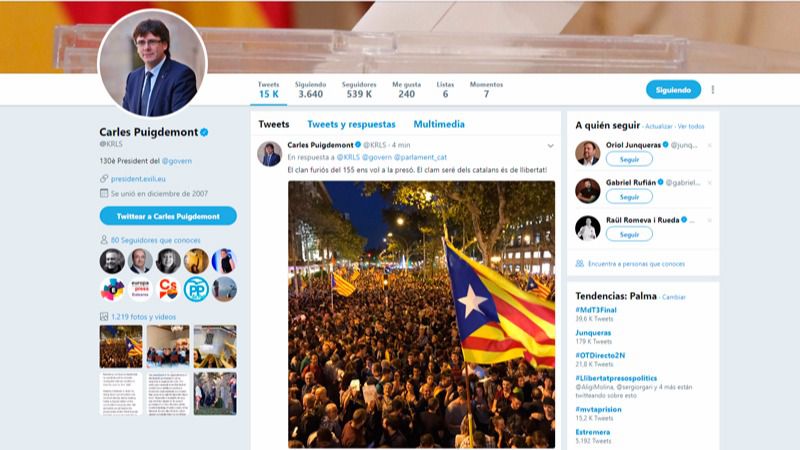Open the Europa Press follower avatar
800x450 pixels.
coord(140,289)
